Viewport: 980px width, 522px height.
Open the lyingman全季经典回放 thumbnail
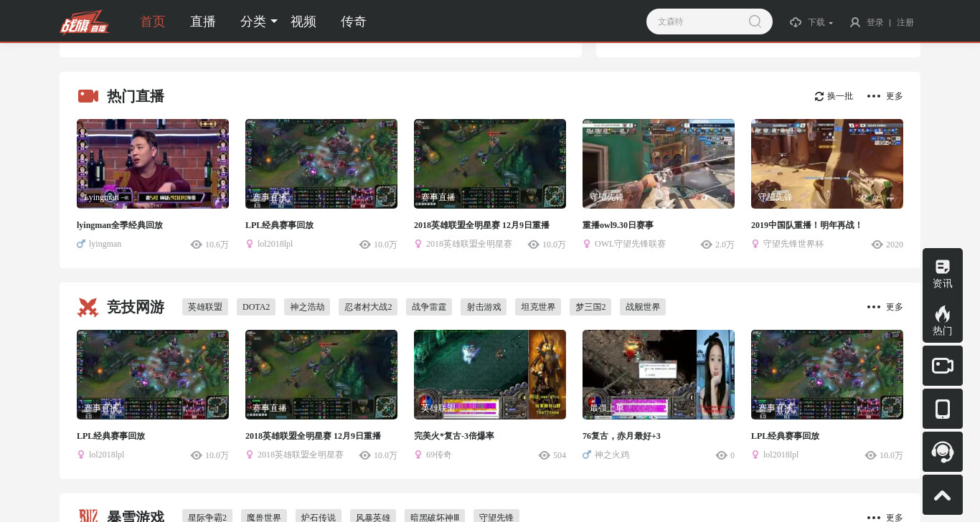pyautogui.click(x=153, y=163)
